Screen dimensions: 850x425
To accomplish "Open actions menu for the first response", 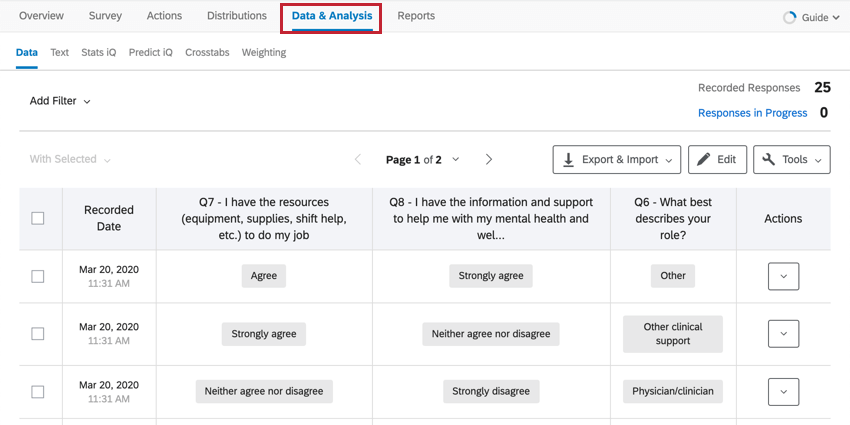I will tap(783, 276).
